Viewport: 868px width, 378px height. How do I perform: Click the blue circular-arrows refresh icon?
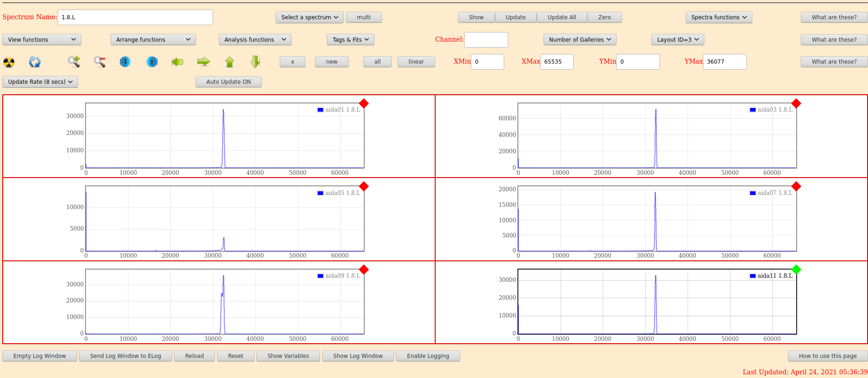point(35,62)
